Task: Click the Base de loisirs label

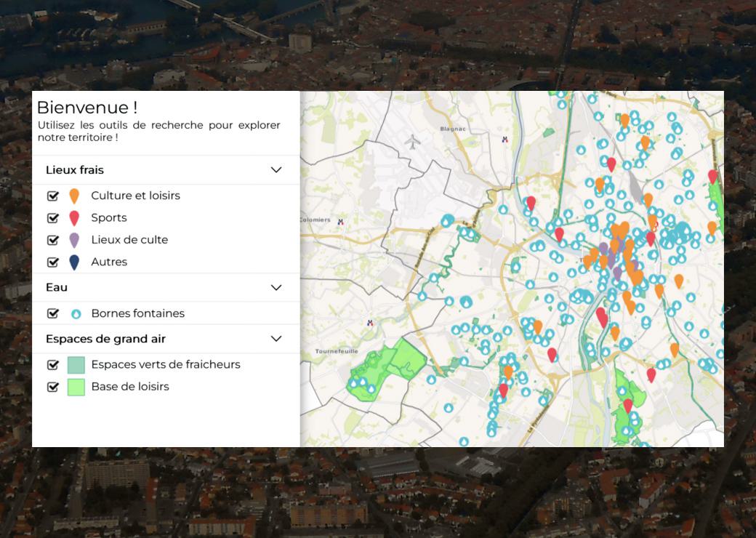Action: click(x=130, y=386)
